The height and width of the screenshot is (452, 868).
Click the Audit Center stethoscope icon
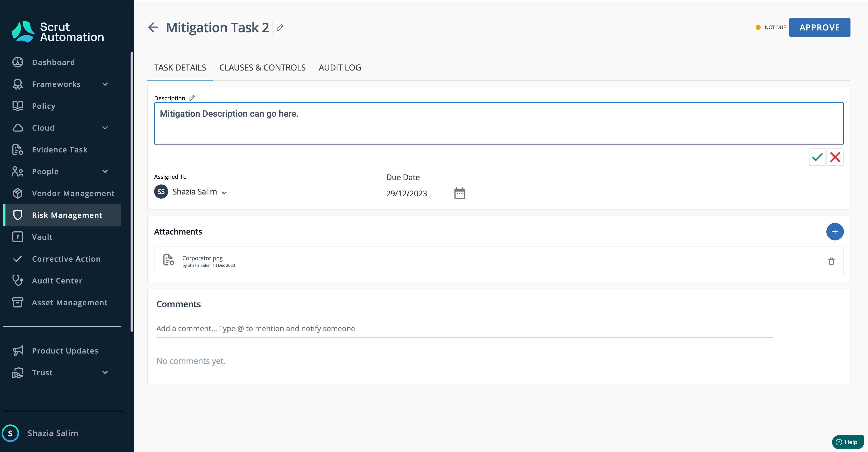click(x=18, y=280)
